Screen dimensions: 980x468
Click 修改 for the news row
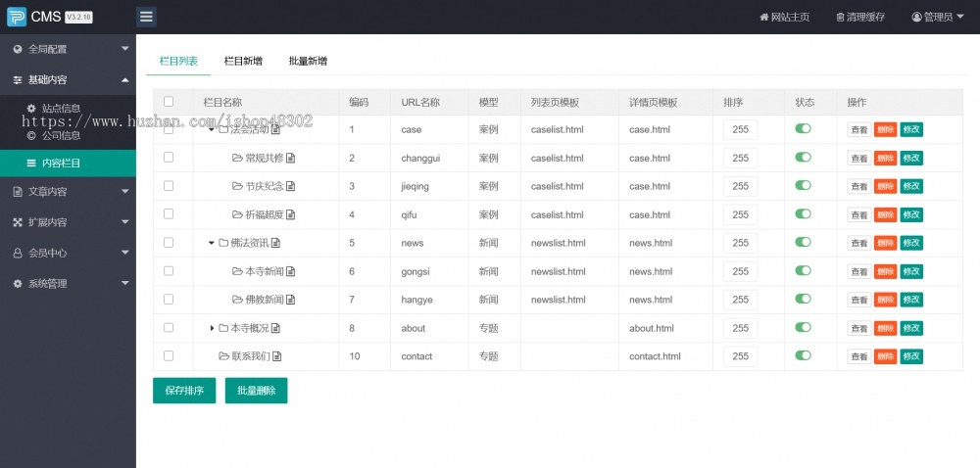point(911,244)
